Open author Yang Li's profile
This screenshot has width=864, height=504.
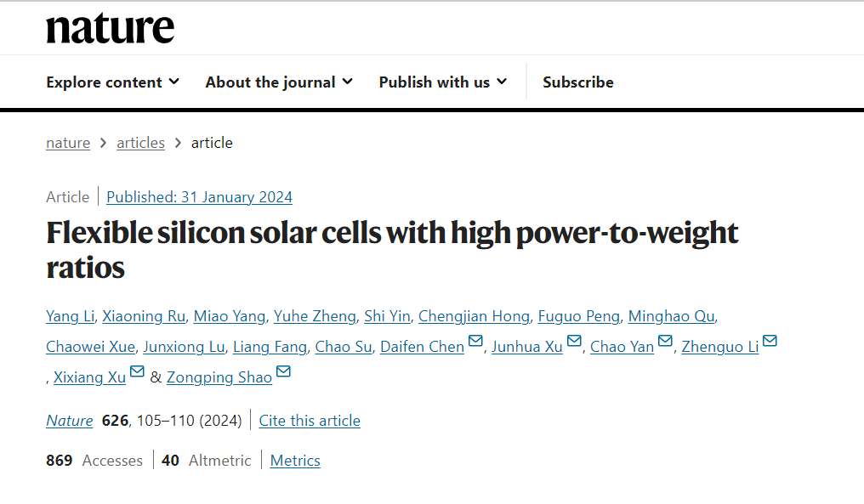point(70,316)
